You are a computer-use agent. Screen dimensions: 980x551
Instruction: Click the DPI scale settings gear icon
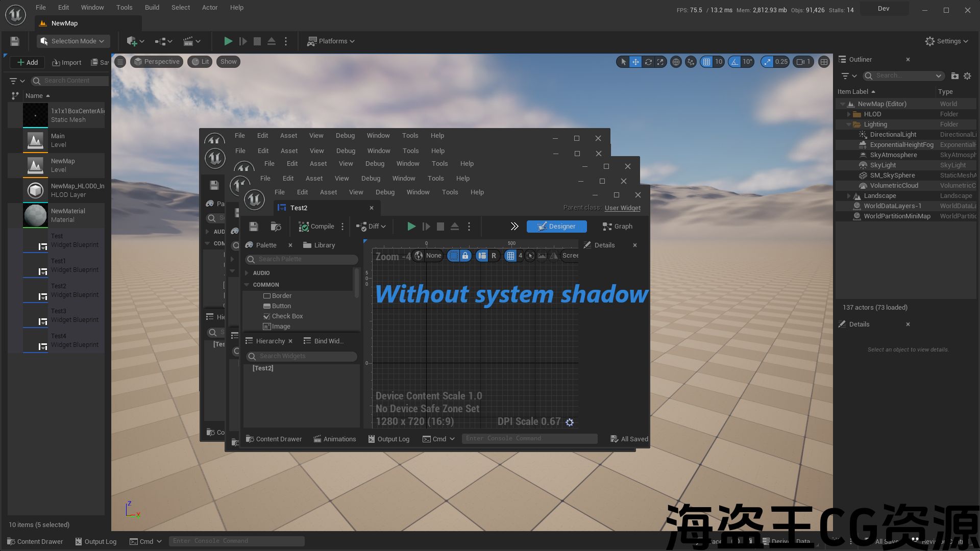click(x=570, y=422)
